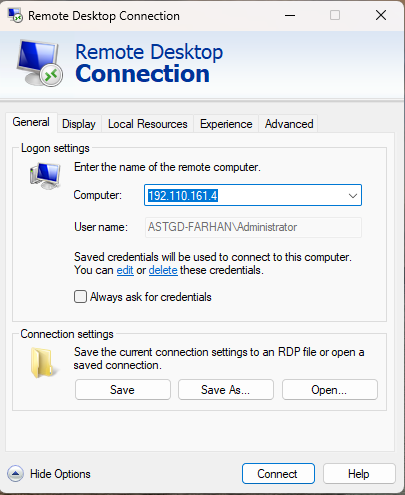
Task: Click the Save As... button
Action: coord(226,389)
